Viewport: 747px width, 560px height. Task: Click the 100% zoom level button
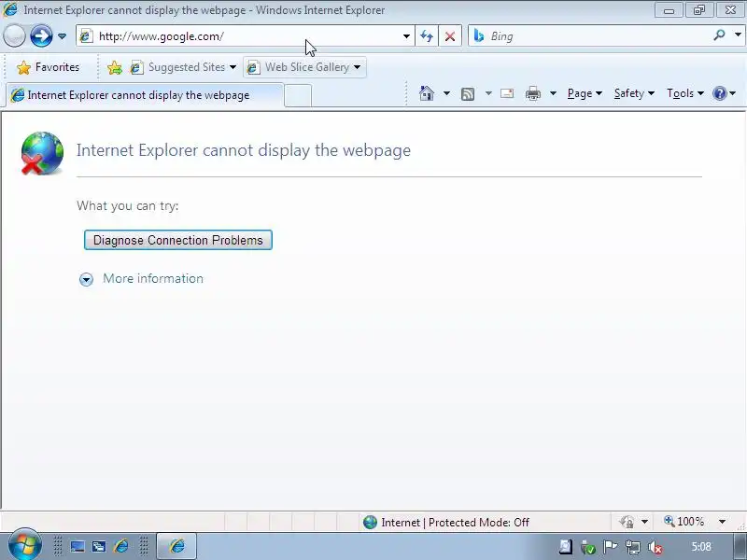coord(684,522)
